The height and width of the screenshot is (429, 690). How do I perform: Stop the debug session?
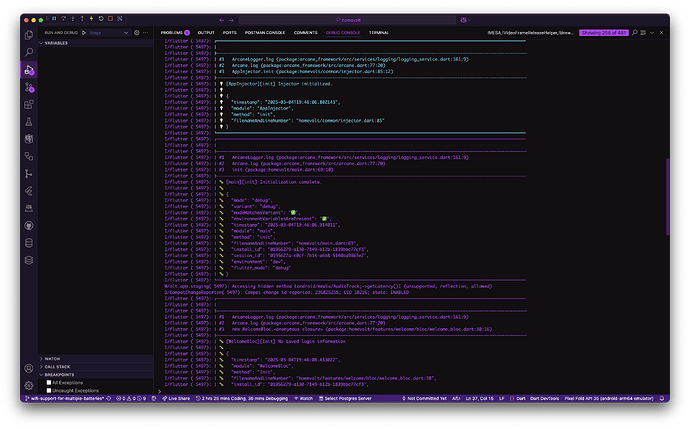[x=110, y=18]
